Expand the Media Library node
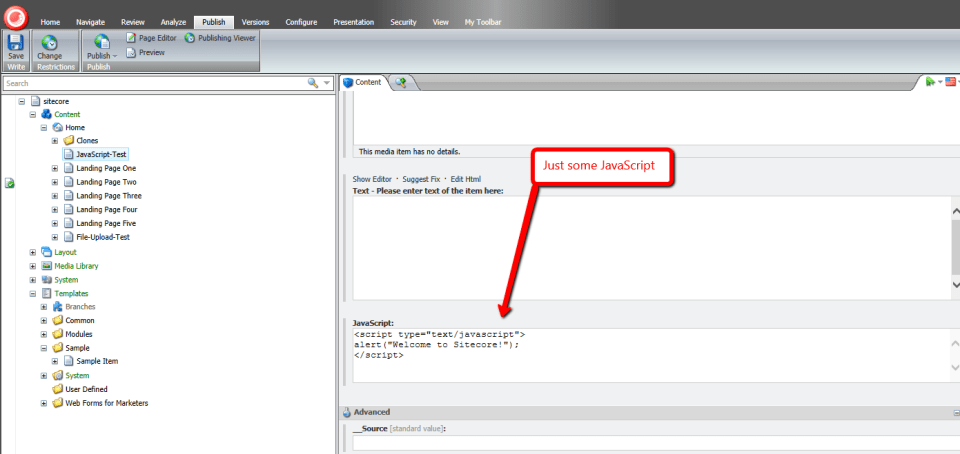 tap(33, 266)
